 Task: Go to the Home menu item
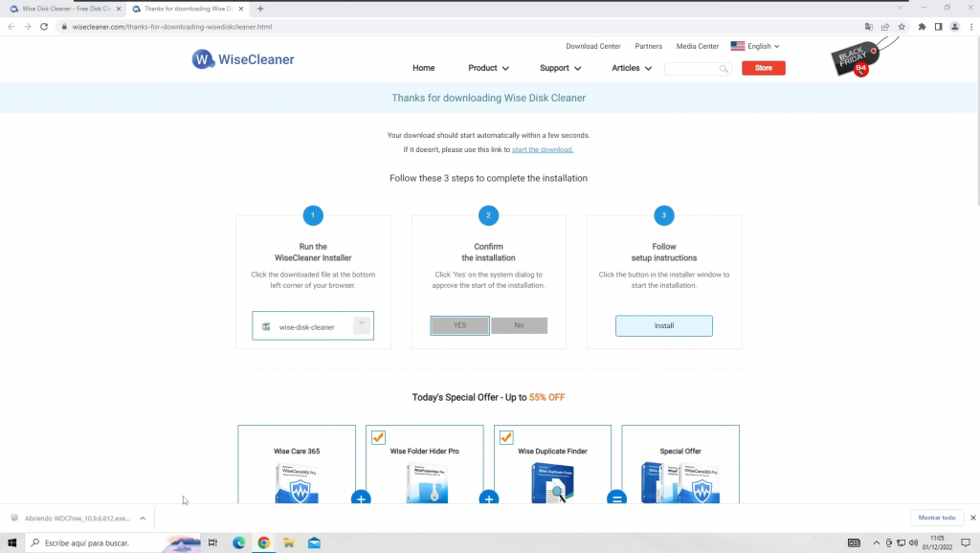[x=423, y=68]
